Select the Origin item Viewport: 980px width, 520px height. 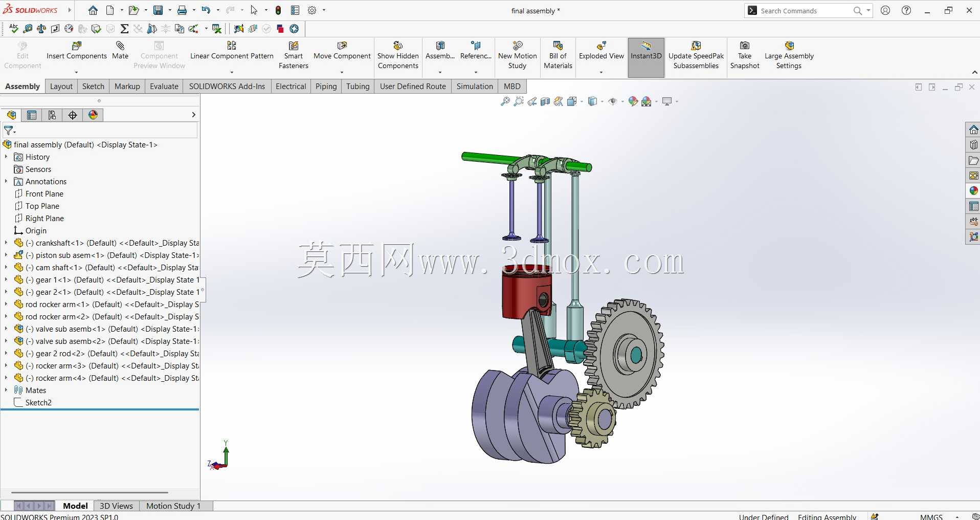click(36, 231)
